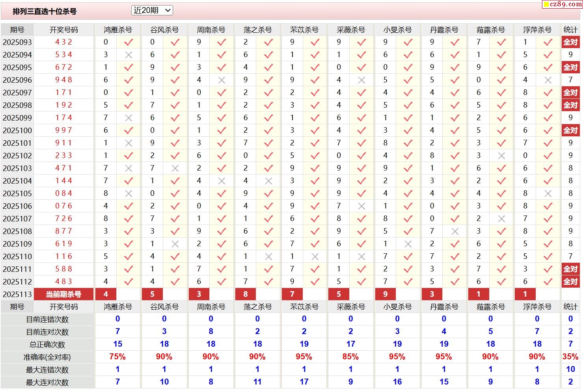583x392 pixels.
Task: Click issue number 2025104
Action: 17,181
